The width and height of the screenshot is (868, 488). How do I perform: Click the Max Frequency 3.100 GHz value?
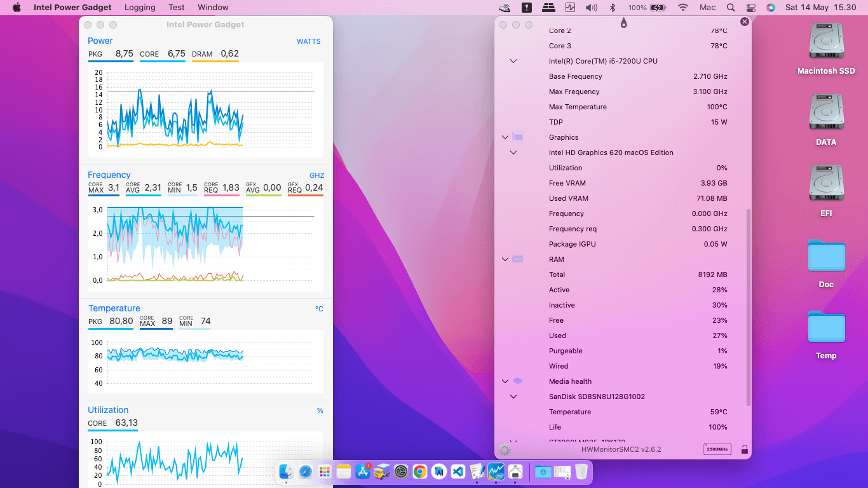pyautogui.click(x=710, y=91)
